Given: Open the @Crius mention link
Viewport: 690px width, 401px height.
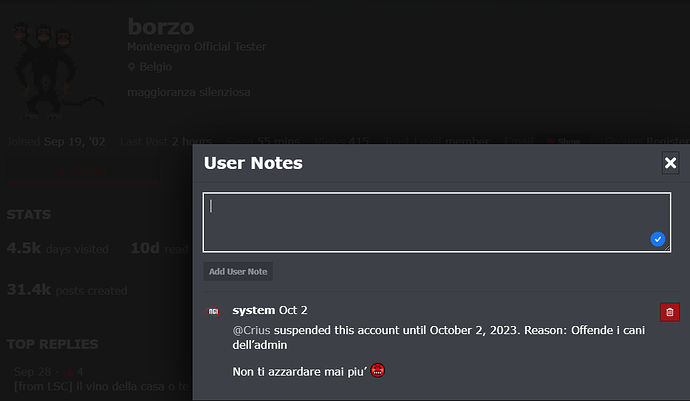Looking at the screenshot, I should pos(251,331).
